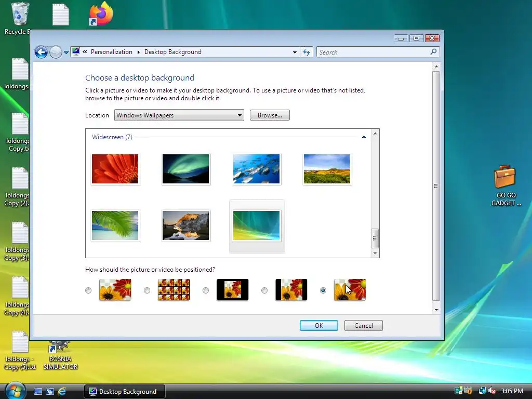Select the GO GO GADGET briefcase icon
Viewport: 532px width, 399px height.
coord(506,186)
